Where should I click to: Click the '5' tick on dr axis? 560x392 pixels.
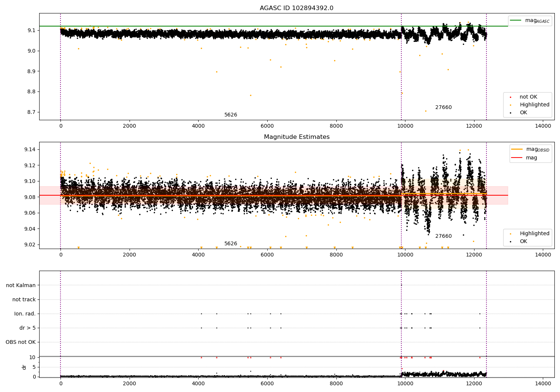34,367
